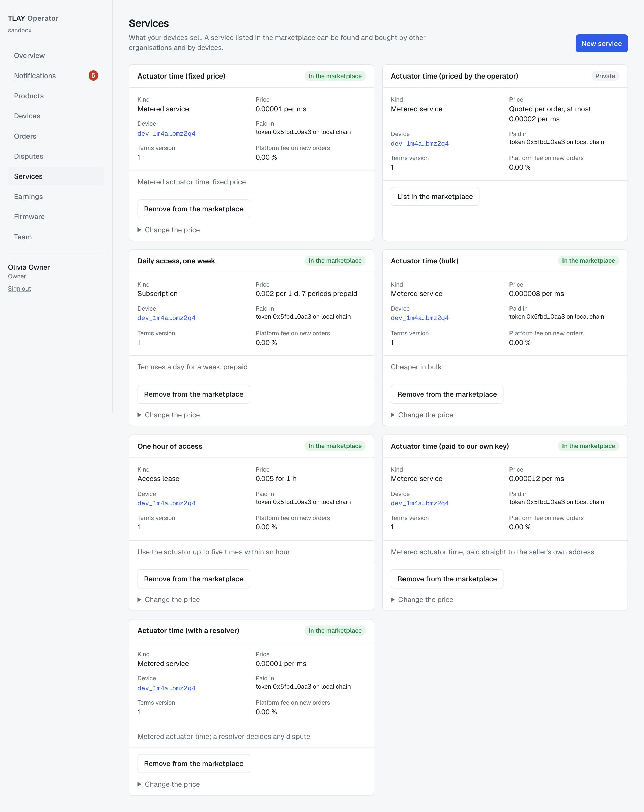Select Services in the sidebar
644x812 pixels.
pos(56,176)
